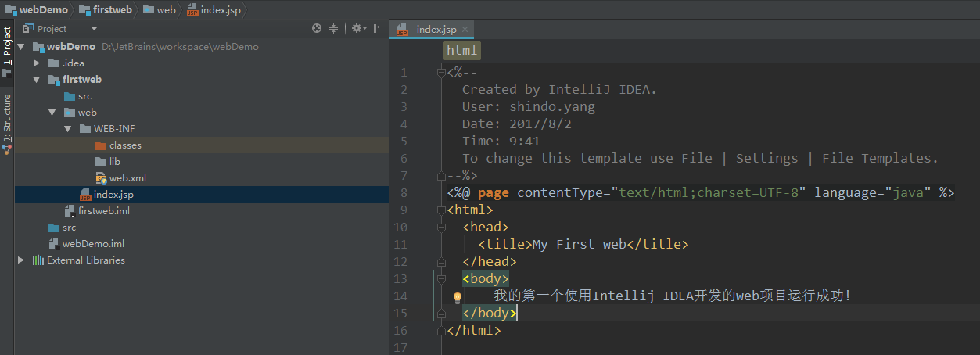Collapse the web folder arrow
The width and height of the screenshot is (980, 355).
click(x=52, y=113)
